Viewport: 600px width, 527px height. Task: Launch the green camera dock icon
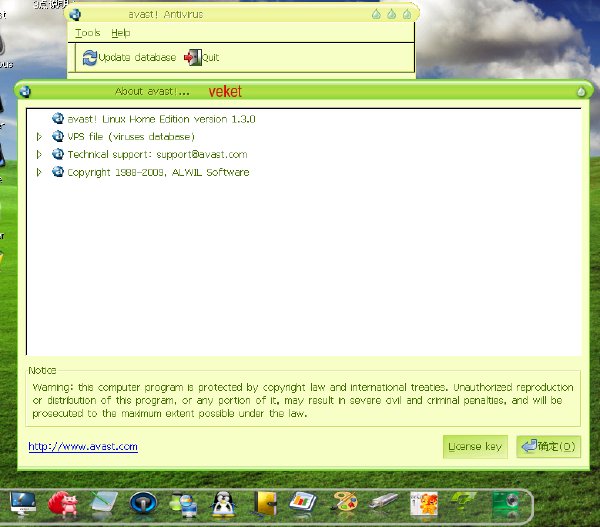[505, 503]
